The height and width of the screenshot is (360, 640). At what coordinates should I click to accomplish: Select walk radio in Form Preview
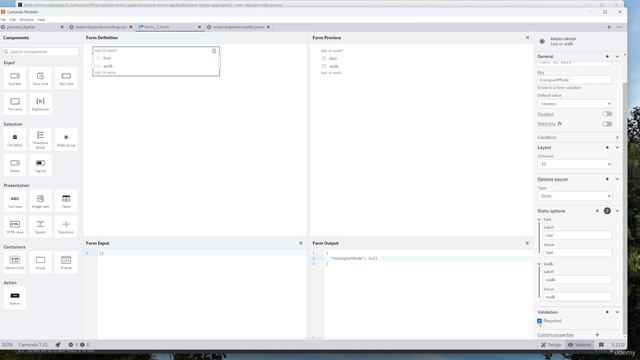click(x=324, y=66)
